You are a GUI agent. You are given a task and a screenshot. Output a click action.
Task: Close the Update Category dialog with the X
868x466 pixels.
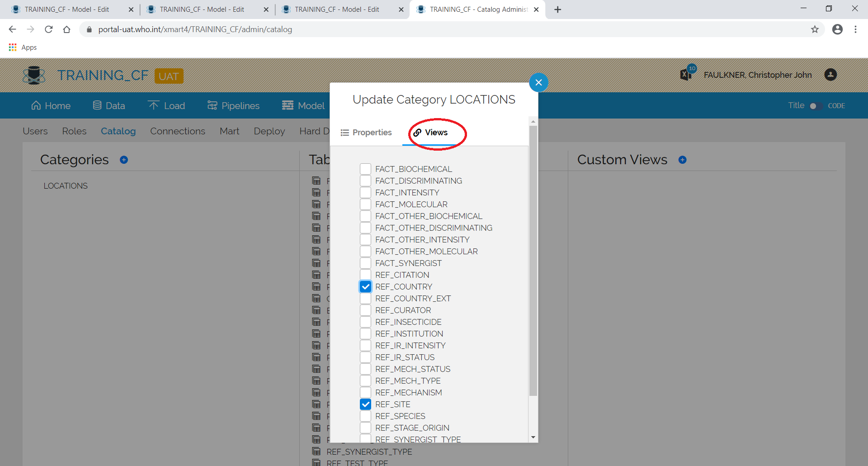(x=538, y=82)
